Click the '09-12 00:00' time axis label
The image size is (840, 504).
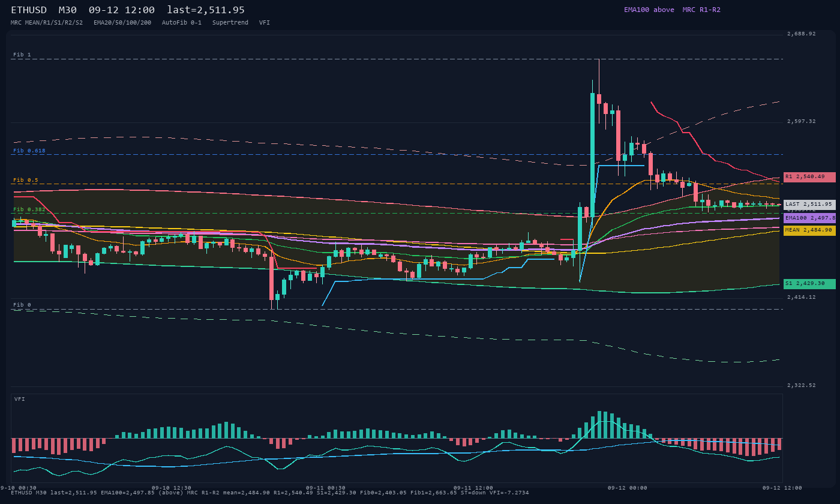click(628, 488)
